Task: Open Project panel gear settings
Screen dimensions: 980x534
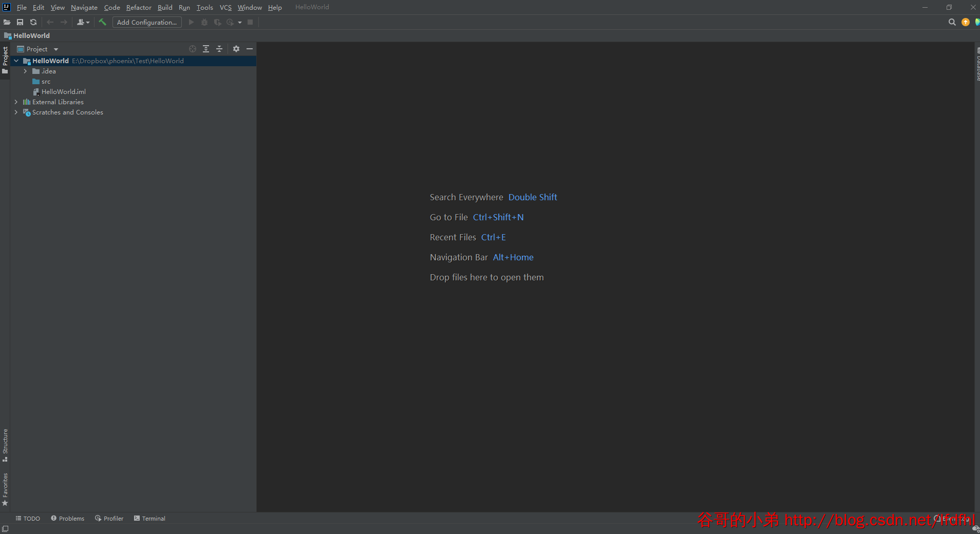Action: [x=236, y=49]
